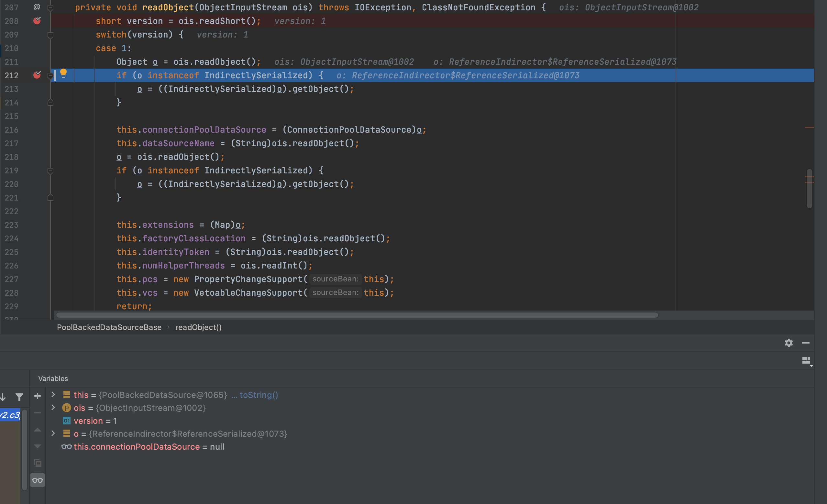827x504 pixels.
Task: Select the this.connectionPoolDataSource watch row
Action: click(x=430, y=447)
